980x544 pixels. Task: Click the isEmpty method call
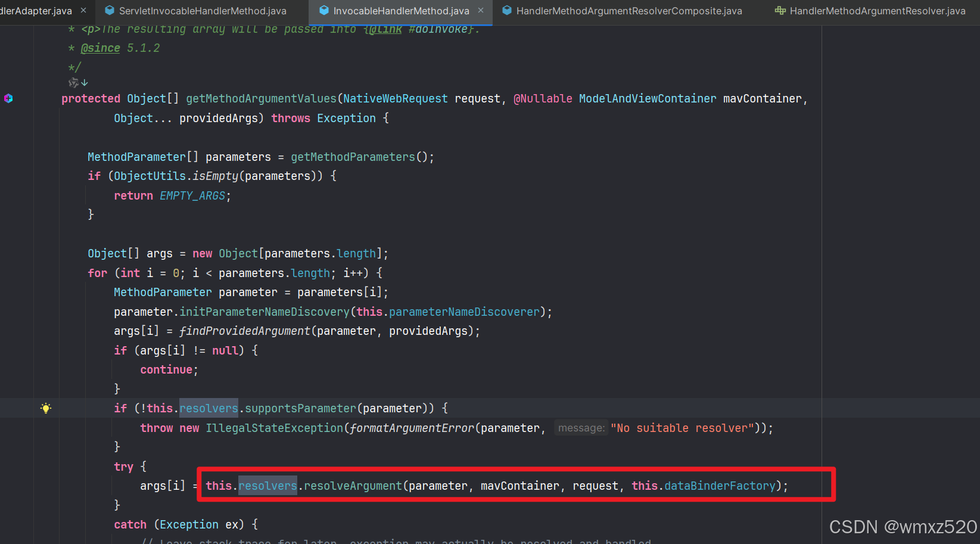point(215,176)
